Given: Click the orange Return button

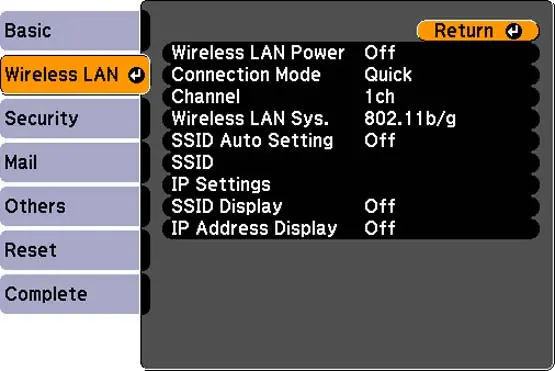Looking at the screenshot, I should click(x=478, y=31).
